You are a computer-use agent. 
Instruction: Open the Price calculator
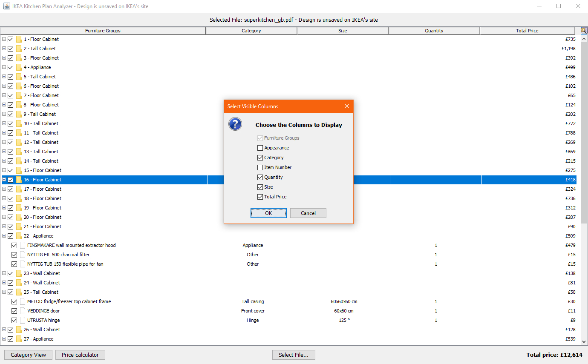(x=80, y=355)
